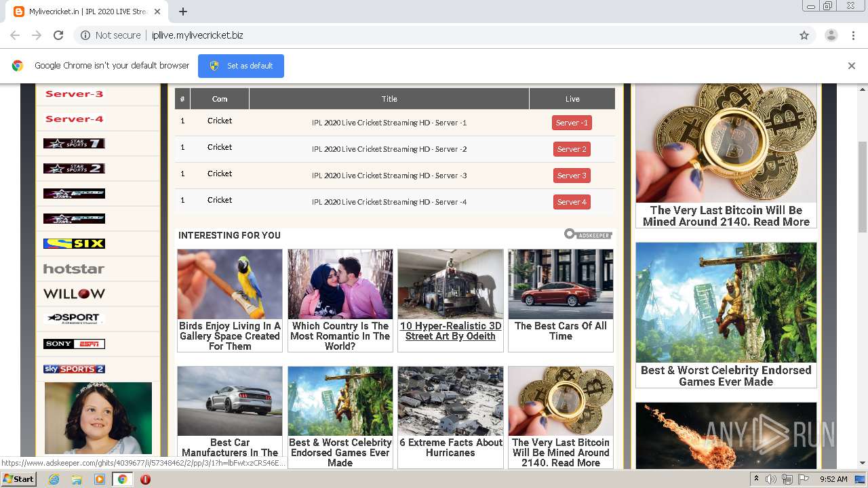Bookmark this page with the star icon

pyautogui.click(x=804, y=35)
